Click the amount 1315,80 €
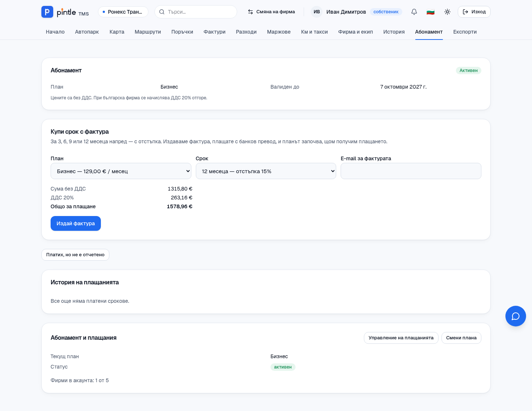The image size is (532, 411). (180, 189)
